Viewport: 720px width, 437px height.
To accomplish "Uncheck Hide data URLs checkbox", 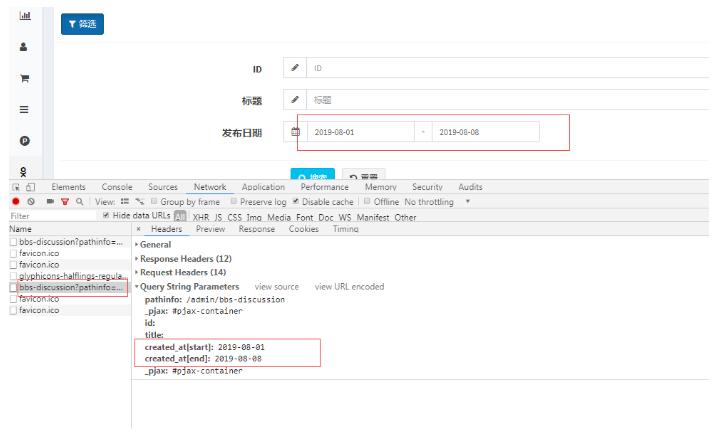I will [106, 215].
